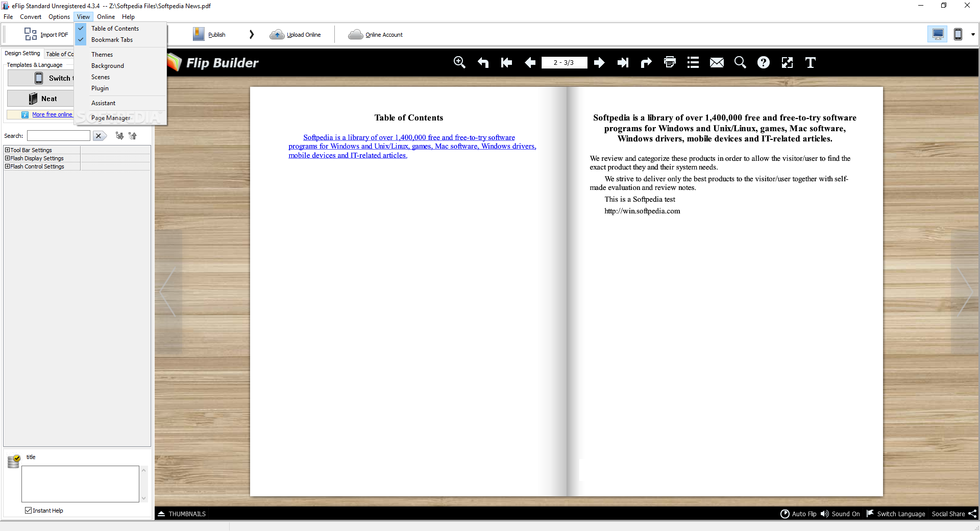Click Switch Language flag button
This screenshot has height=531, width=980.
pyautogui.click(x=896, y=514)
